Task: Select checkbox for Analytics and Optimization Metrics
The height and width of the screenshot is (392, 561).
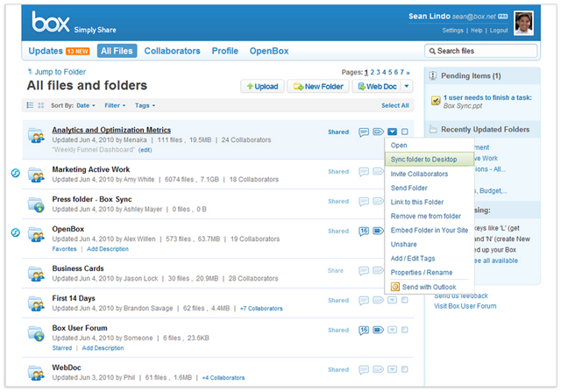Action: click(x=405, y=132)
